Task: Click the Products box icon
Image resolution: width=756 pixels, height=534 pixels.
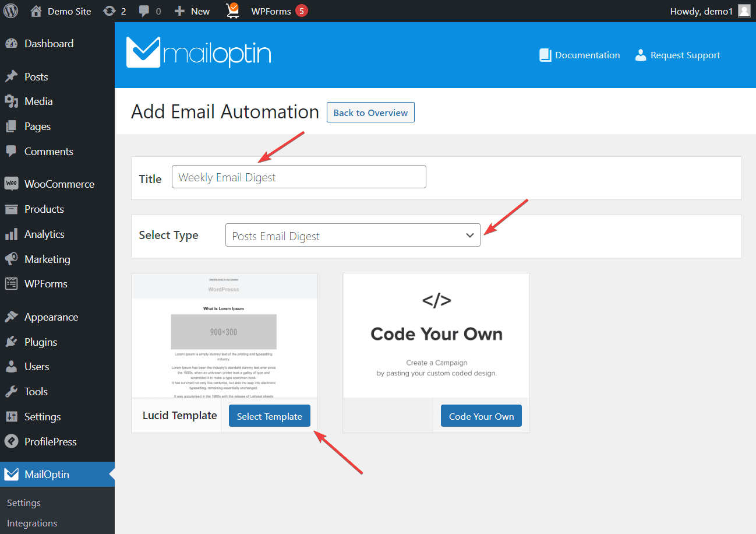Action: [11, 209]
